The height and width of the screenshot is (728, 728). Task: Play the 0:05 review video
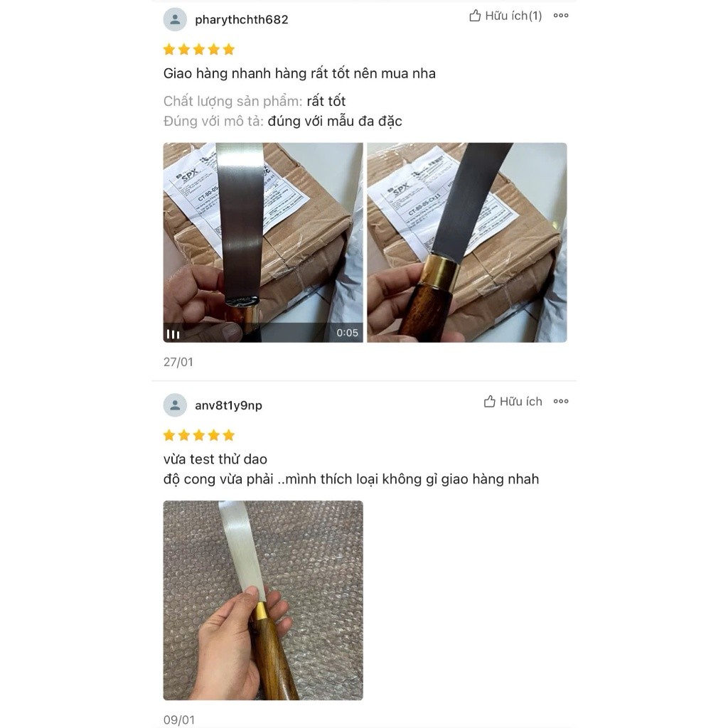[263, 242]
